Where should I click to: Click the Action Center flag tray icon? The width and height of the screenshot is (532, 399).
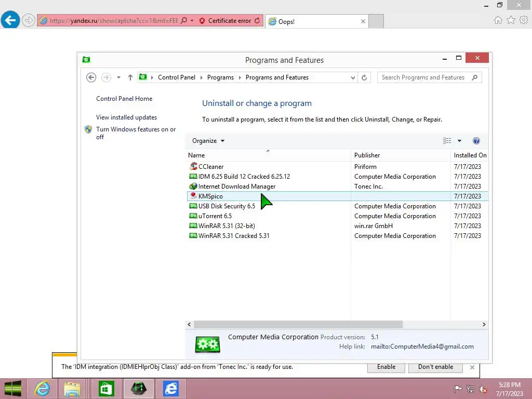coord(458,389)
